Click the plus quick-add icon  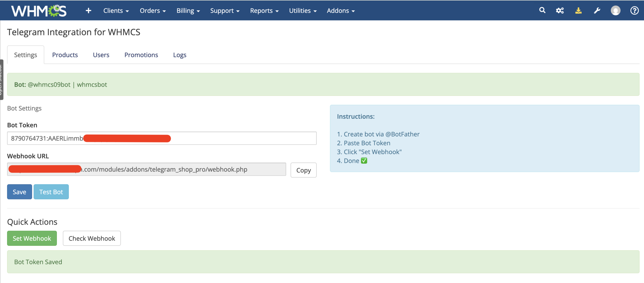(x=88, y=11)
